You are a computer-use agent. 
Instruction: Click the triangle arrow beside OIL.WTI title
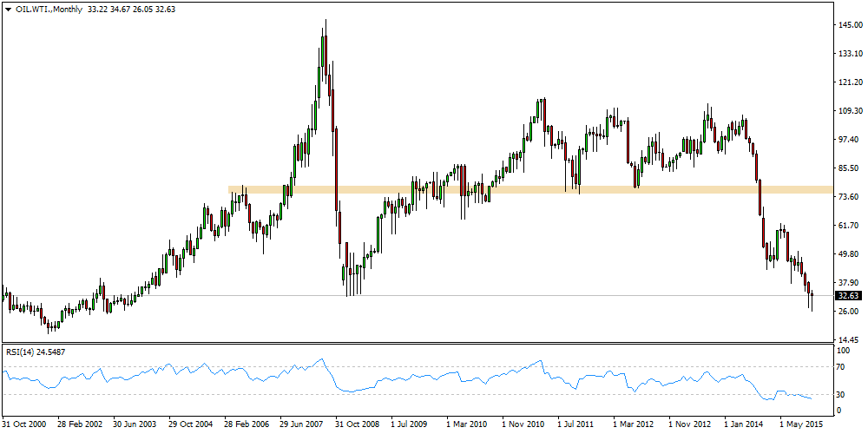tap(8, 9)
